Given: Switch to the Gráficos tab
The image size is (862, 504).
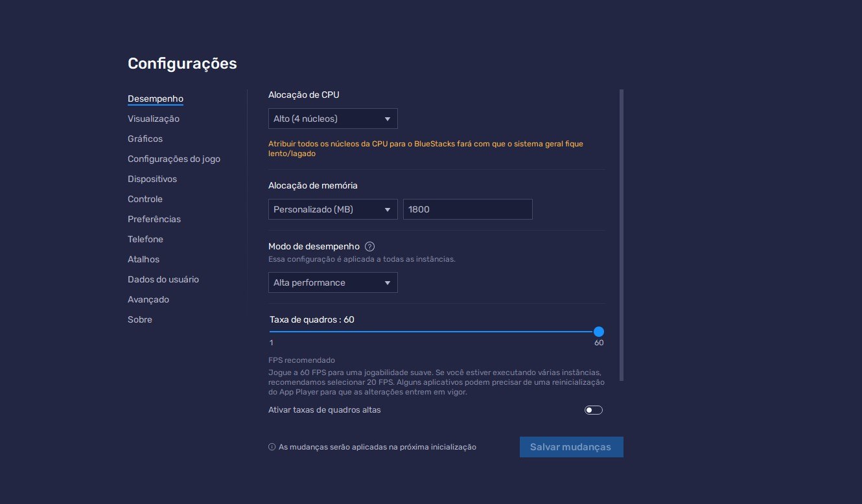Looking at the screenshot, I should (145, 139).
